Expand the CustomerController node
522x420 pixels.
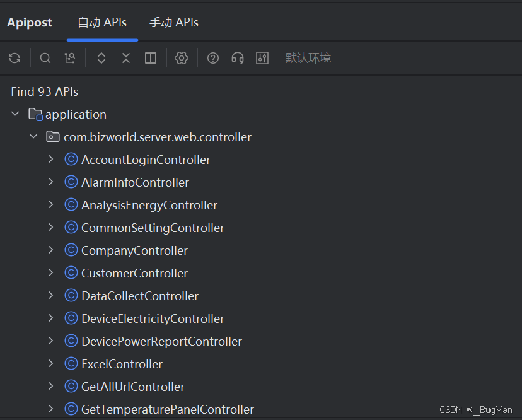point(51,272)
